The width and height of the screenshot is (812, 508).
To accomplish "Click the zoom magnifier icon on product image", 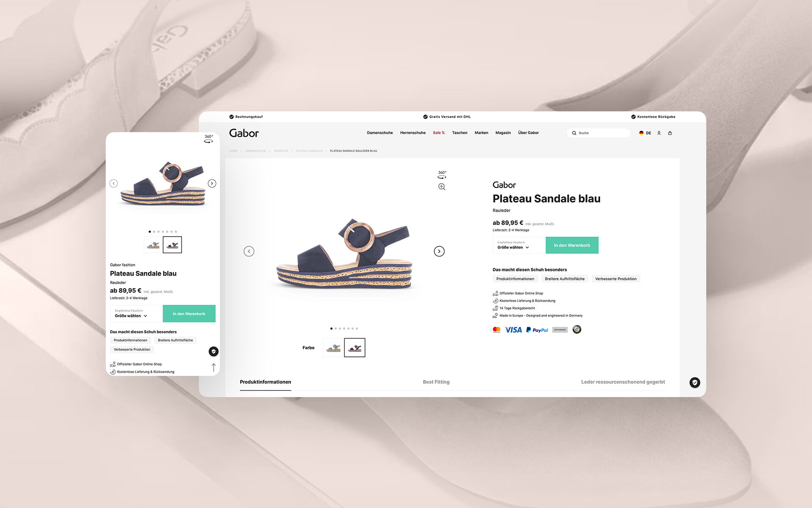I will 442,187.
